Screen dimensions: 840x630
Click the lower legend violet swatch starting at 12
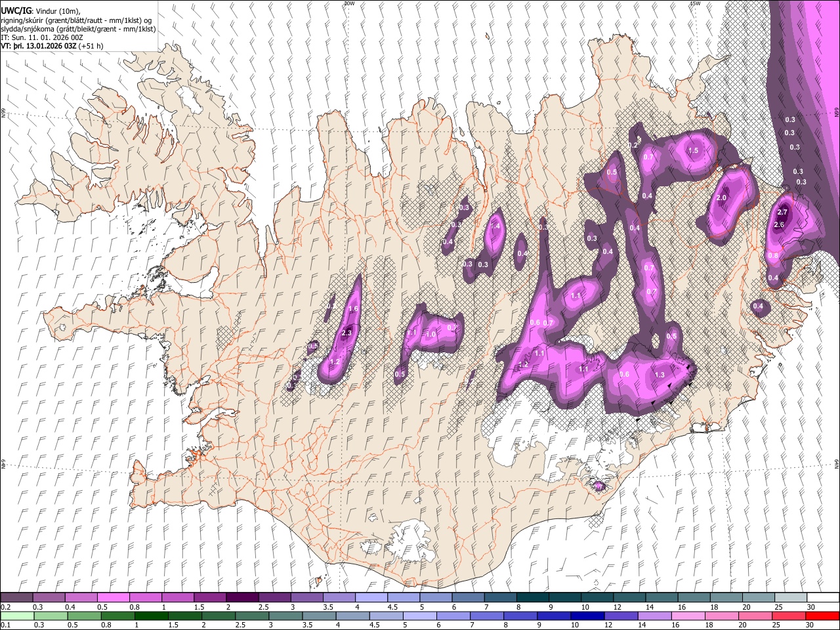(621, 616)
